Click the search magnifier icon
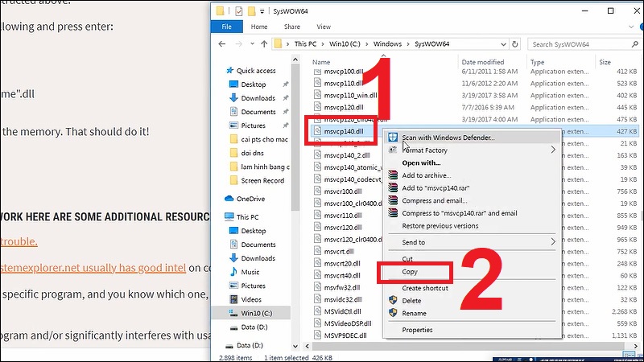 coord(635,44)
